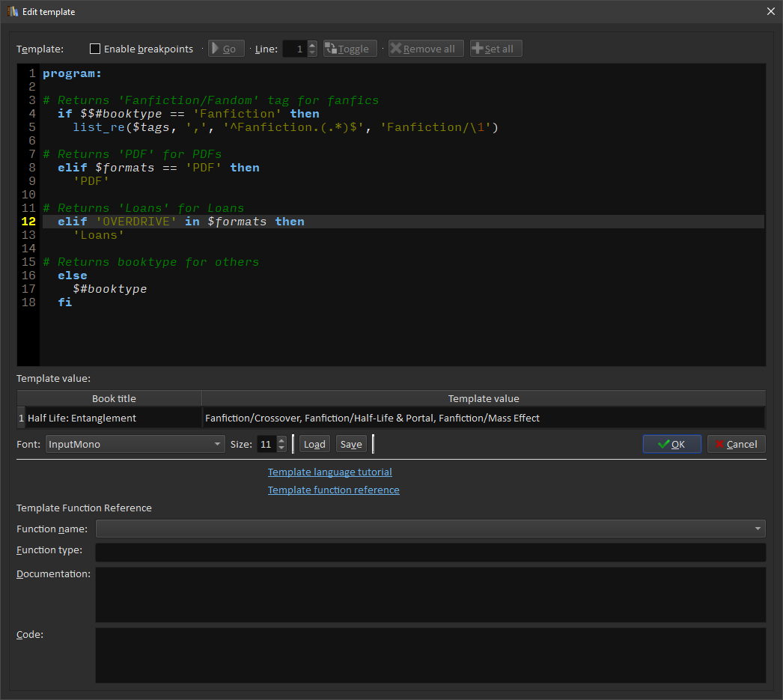Image resolution: width=783 pixels, height=700 pixels.
Task: Click the calibre books icon in title bar
Action: (13, 11)
